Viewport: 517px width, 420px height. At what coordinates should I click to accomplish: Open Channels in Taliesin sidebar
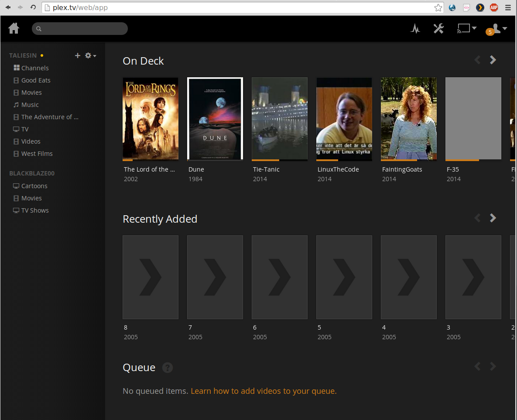click(31, 68)
